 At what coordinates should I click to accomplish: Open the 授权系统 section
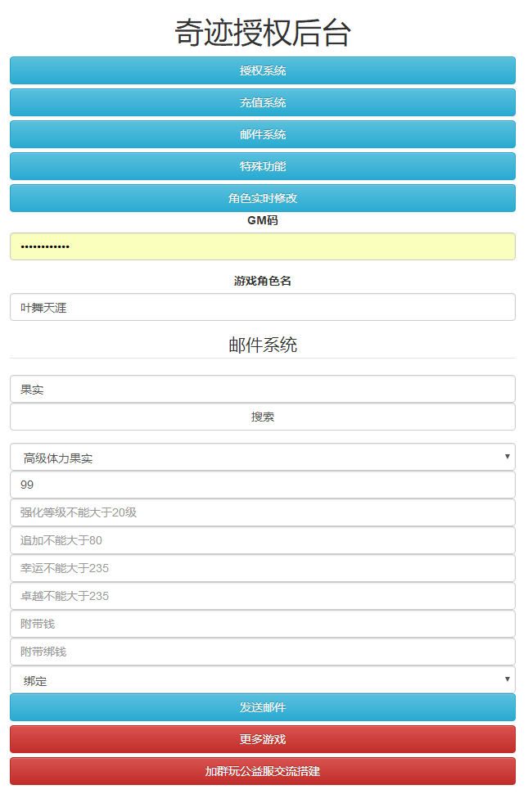pos(263,70)
